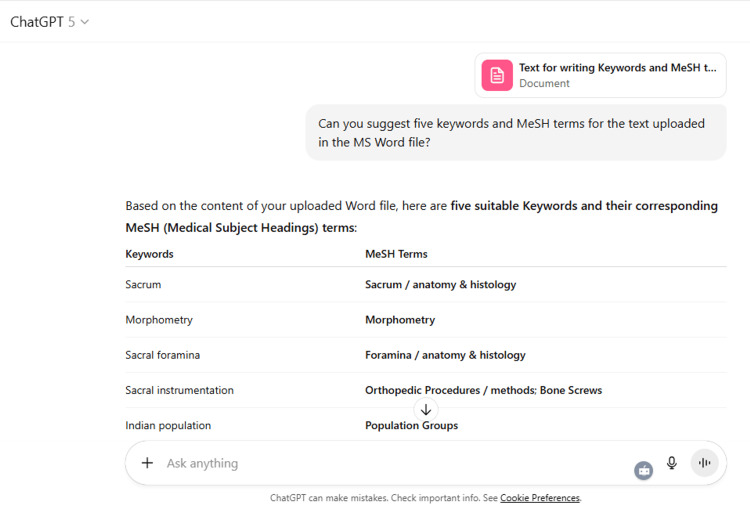Click the user message bubble about keywords

point(516,133)
